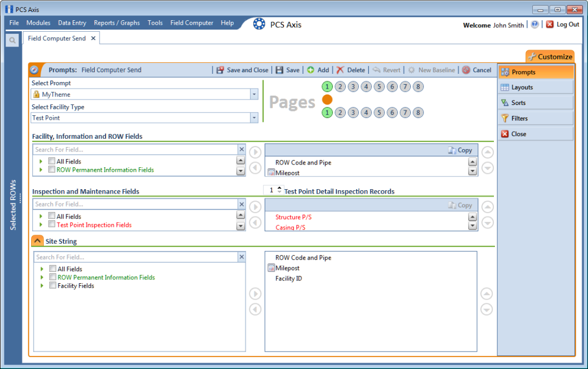Remove field from Inspection Records list with left arrow

pos(255,222)
